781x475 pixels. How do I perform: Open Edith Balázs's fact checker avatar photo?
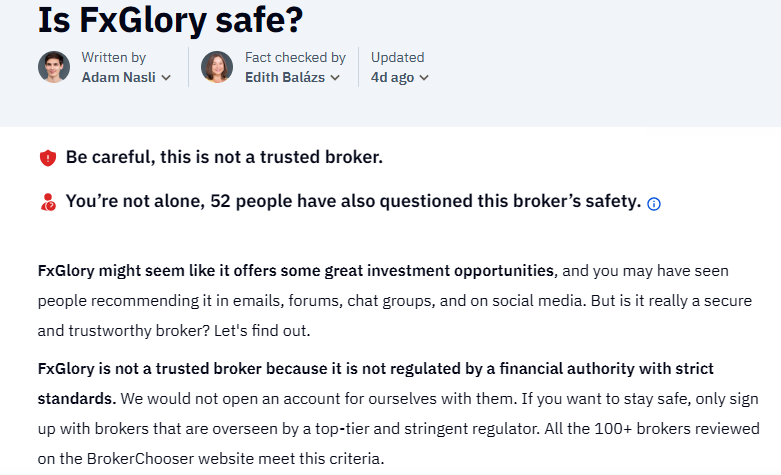click(x=217, y=67)
